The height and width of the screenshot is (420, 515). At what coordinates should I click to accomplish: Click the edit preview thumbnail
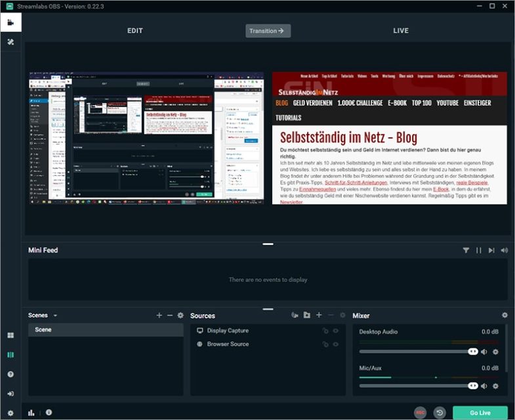146,138
